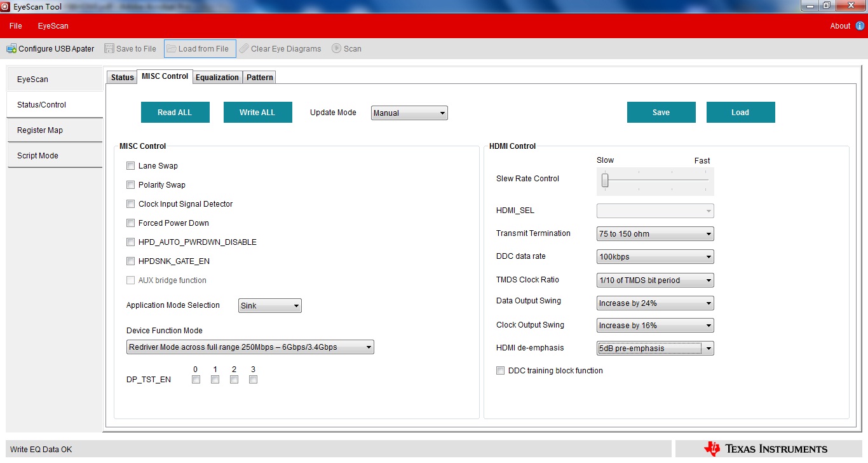The image size is (868, 463).
Task: Check DP_TST_EN lane 1 checkbox
Action: [215, 380]
